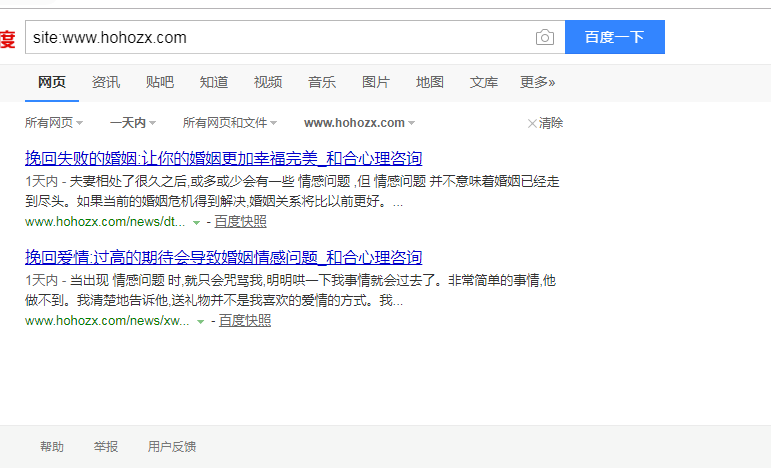Open the 一天内 time filter dropdown

(x=132, y=123)
